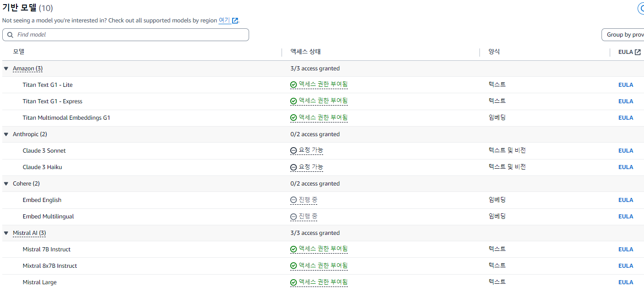Screen dimensions: 644x292
Task: Click the external link icon beside 여기
Action: (235, 21)
